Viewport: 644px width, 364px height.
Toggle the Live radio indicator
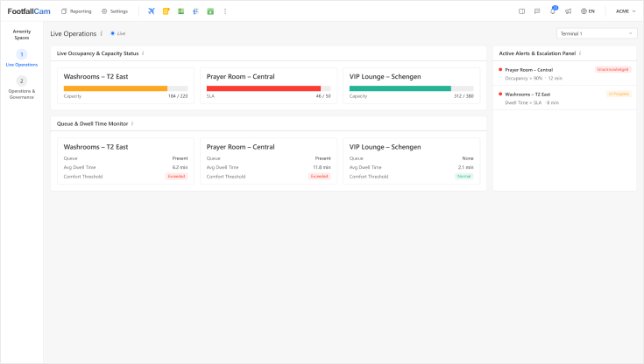[113, 33]
